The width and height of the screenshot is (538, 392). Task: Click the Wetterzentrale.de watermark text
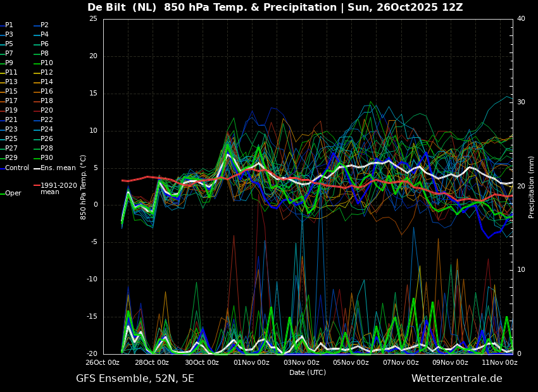coord(457,378)
